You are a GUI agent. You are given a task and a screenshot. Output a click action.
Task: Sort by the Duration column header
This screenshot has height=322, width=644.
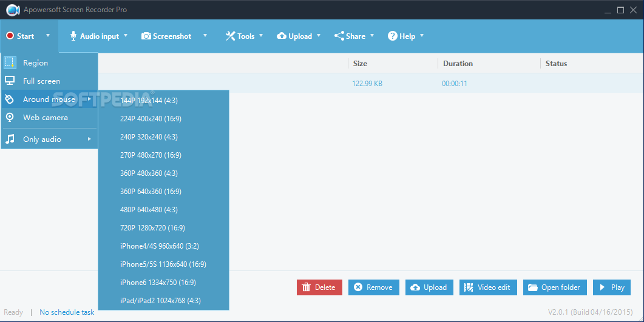[458, 64]
